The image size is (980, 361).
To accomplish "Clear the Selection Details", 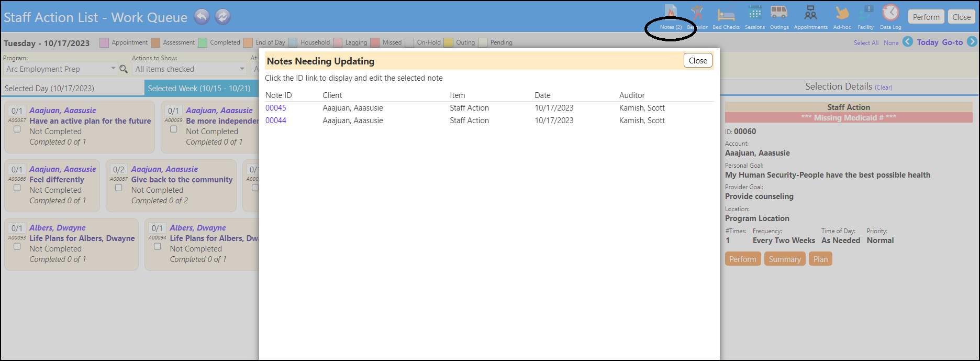I will (884, 87).
